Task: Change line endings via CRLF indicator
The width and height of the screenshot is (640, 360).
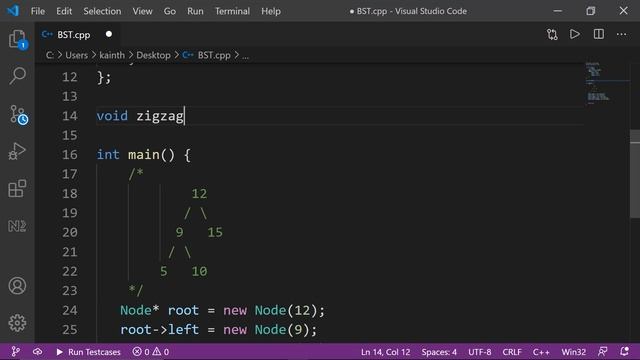Action: 512,351
